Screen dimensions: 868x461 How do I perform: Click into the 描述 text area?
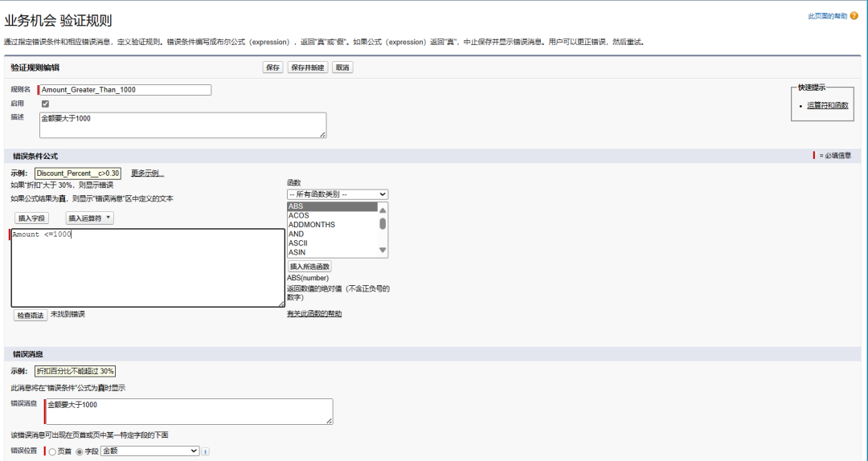click(x=182, y=125)
